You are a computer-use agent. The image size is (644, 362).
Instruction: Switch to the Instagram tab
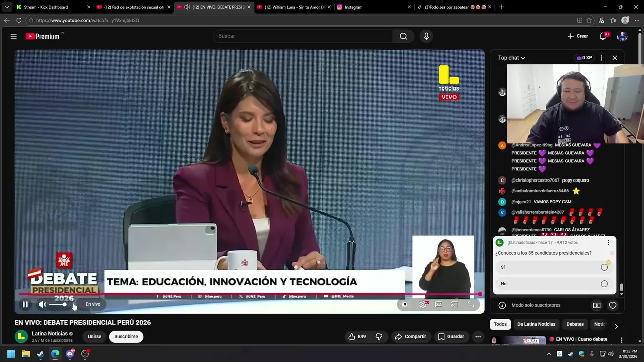coord(373,7)
